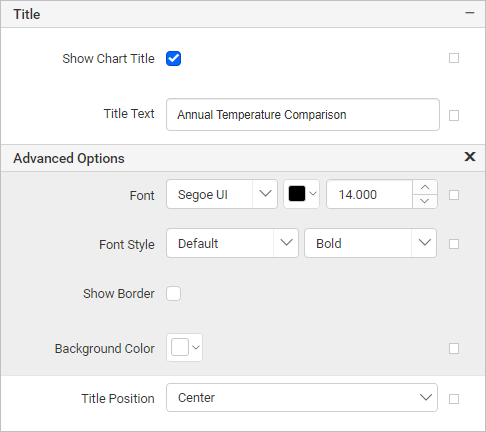The height and width of the screenshot is (432, 486).
Task: Open the Default font style dropdown
Action: (232, 243)
